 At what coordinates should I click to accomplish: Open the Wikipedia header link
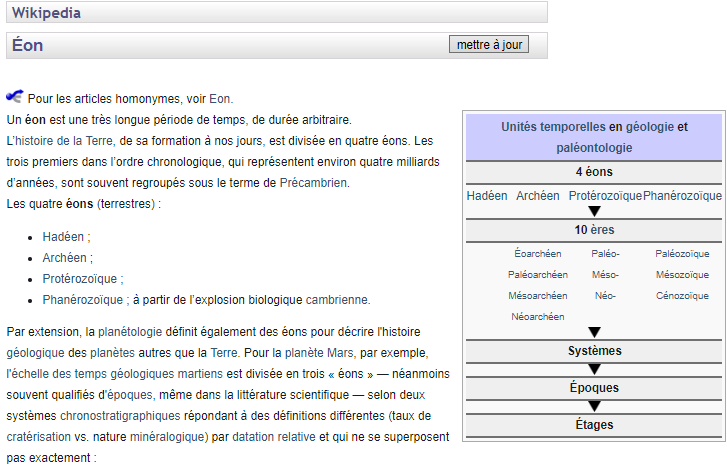pyautogui.click(x=46, y=13)
